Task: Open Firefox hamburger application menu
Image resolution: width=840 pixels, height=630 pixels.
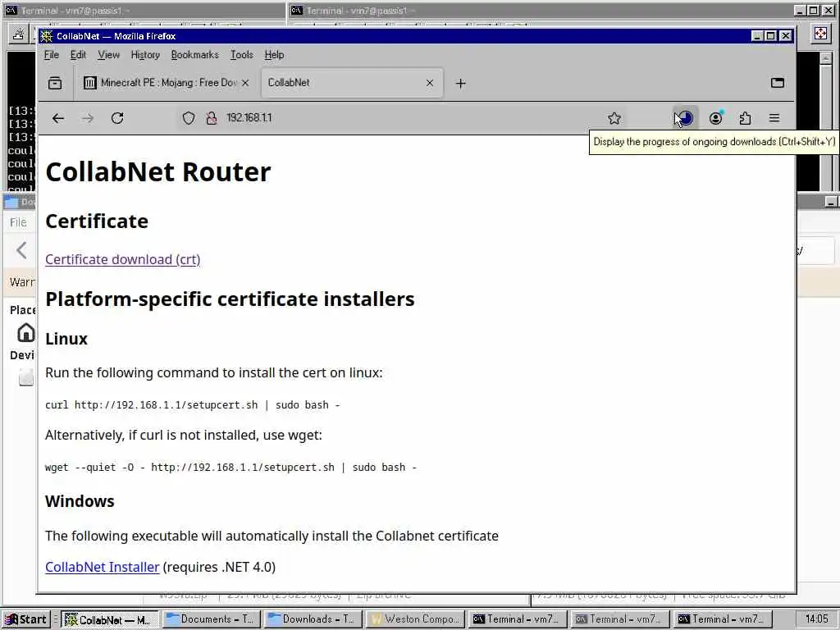Action: pos(774,118)
